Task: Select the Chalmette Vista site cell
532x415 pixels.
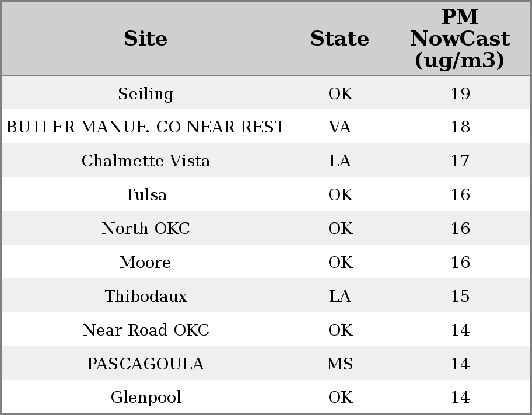Action: [146, 161]
